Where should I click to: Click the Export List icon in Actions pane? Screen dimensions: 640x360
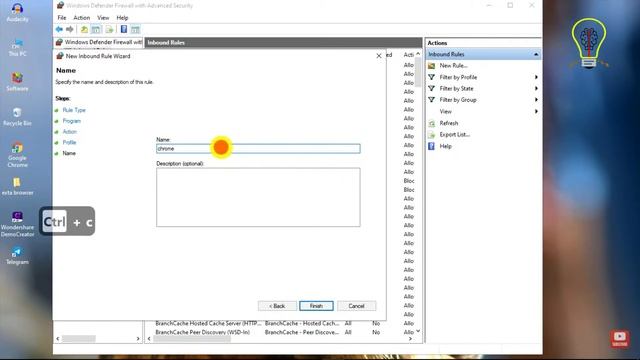tap(431, 134)
